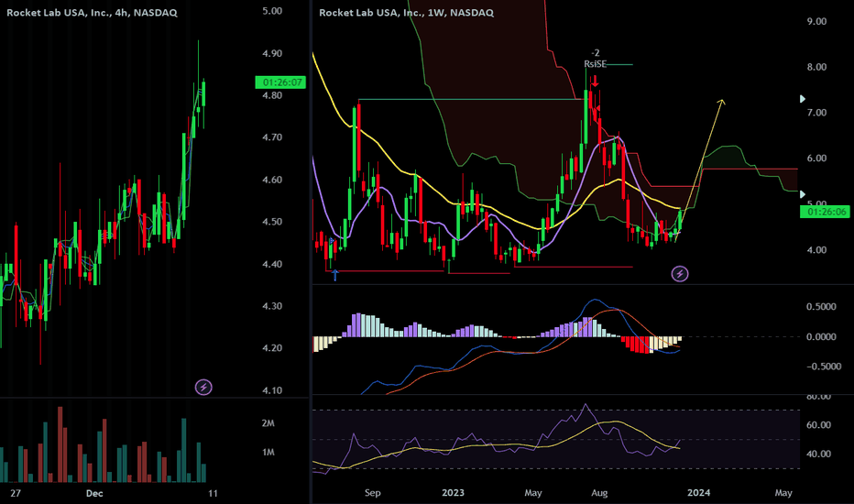Click the lightning bolt icon on the weekly chart
This screenshot has width=854, height=504.
click(x=680, y=273)
